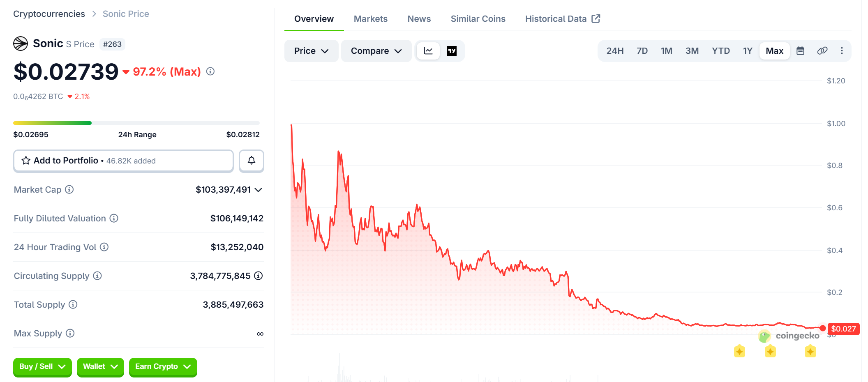868x382 pixels.
Task: Click the Sonic Price breadcrumb
Action: (126, 14)
